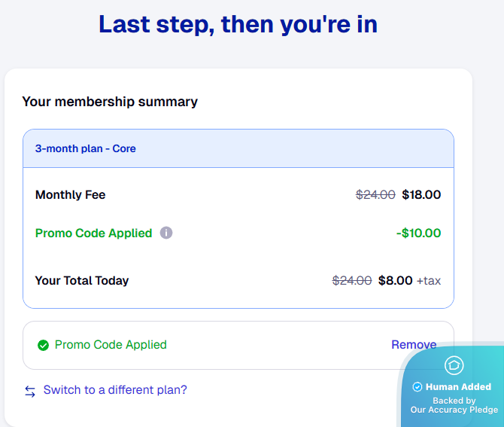The width and height of the screenshot is (504, 427).
Task: Click the info icon beside Promo Code Applied
Action: [166, 233]
